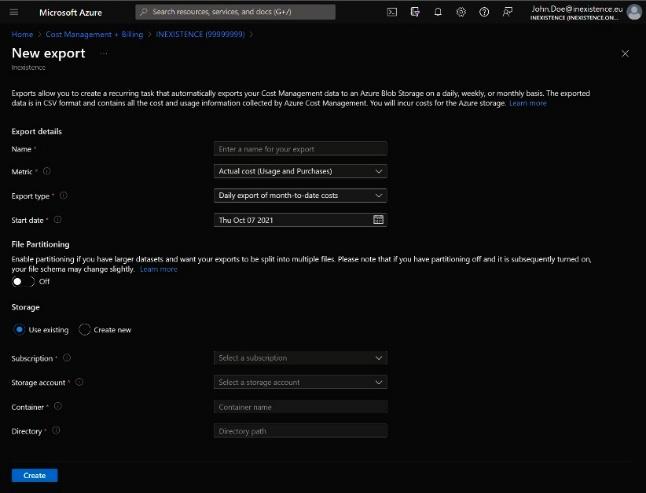Click the Create button
The width and height of the screenshot is (646, 493).
click(35, 475)
